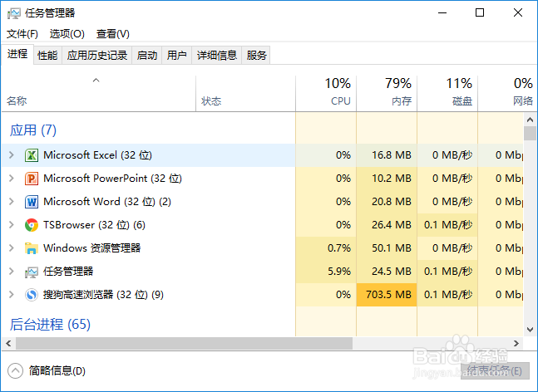The width and height of the screenshot is (538, 392).
Task: Sort by the CPU column header
Action: pyautogui.click(x=326, y=93)
